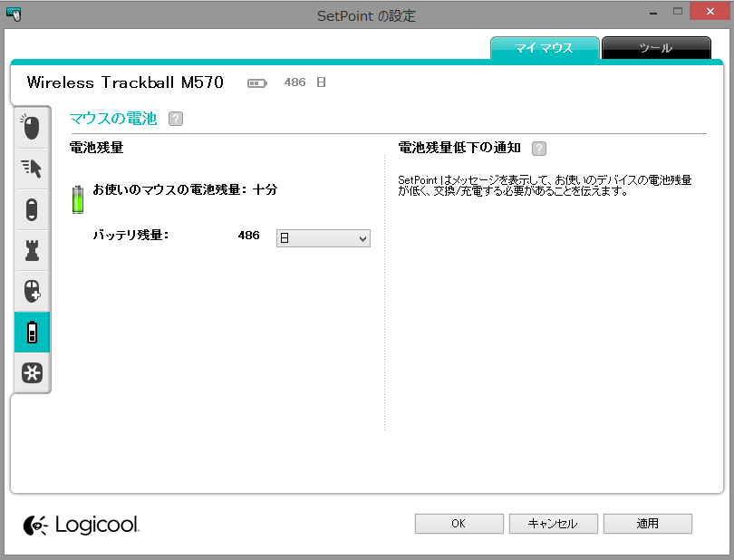The image size is (734, 560).
Task: Select the battery sidebar icon
Action: pos(32,332)
